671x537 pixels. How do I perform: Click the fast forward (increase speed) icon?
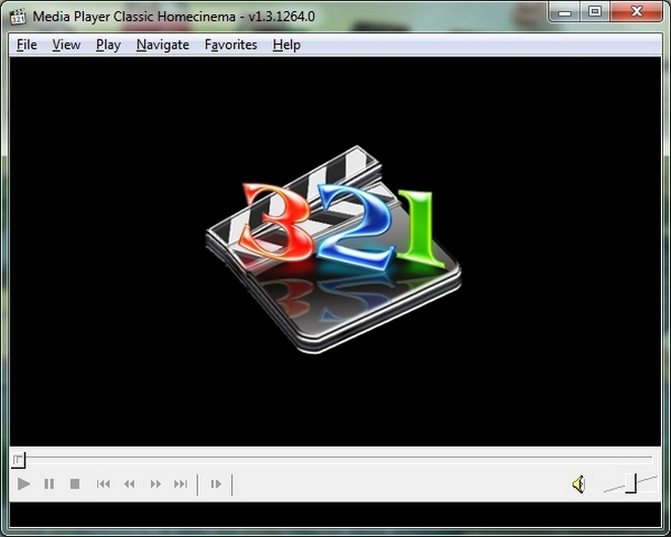[155, 484]
